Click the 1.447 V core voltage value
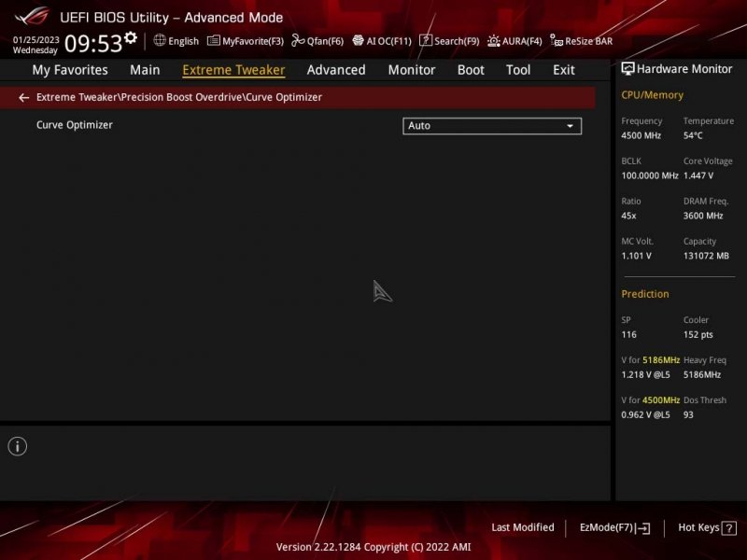This screenshot has width=747, height=560. coord(698,175)
